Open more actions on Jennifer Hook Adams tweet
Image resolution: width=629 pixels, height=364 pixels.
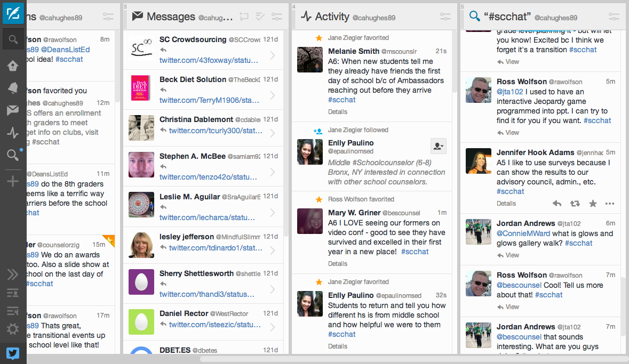[610, 204]
